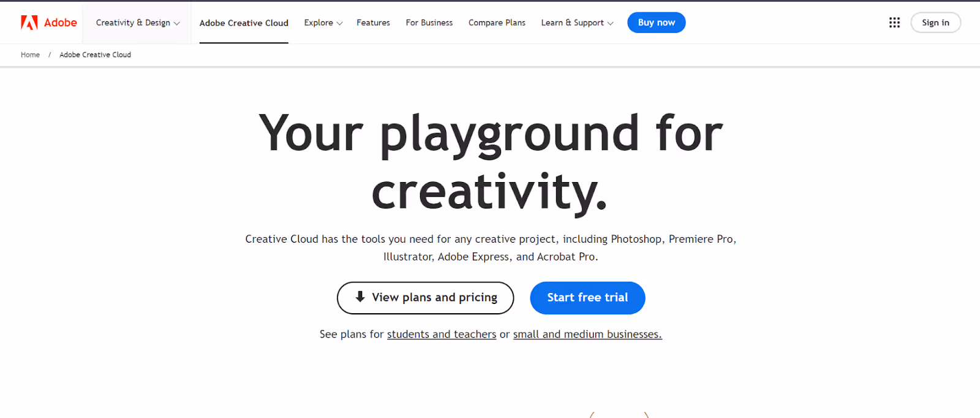Screen dimensions: 980x418
Task: Open the Features menu item
Action: [x=373, y=23]
